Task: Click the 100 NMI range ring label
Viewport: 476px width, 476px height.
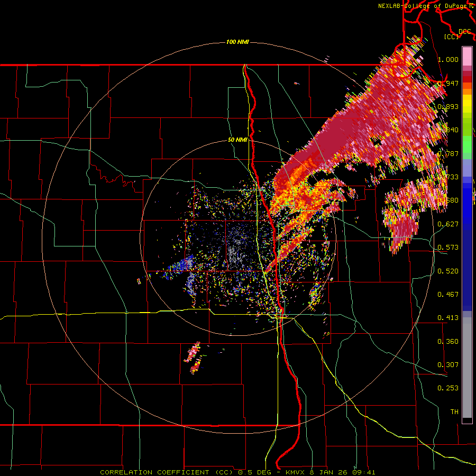Action: (237, 42)
